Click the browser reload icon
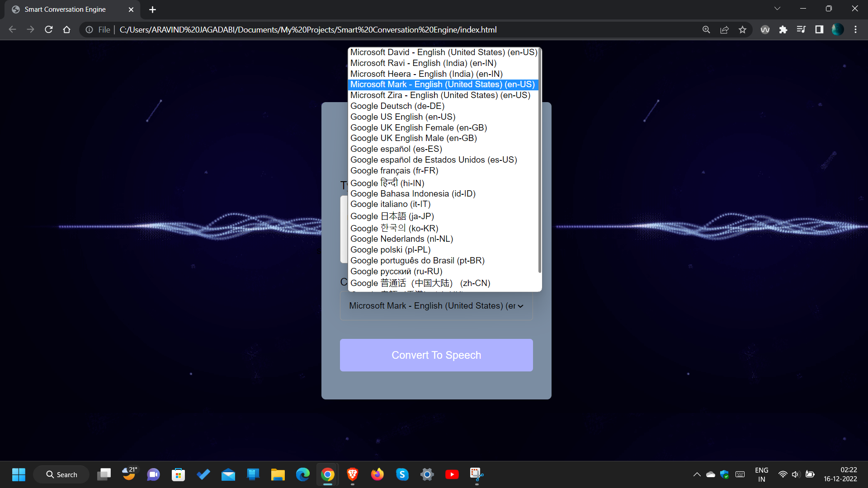Screen dimensions: 868x488 49,30
